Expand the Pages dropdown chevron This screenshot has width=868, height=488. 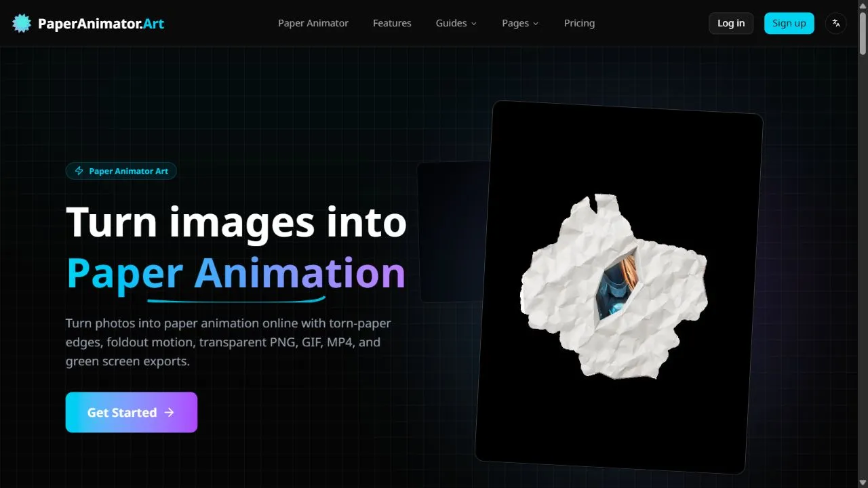point(536,24)
